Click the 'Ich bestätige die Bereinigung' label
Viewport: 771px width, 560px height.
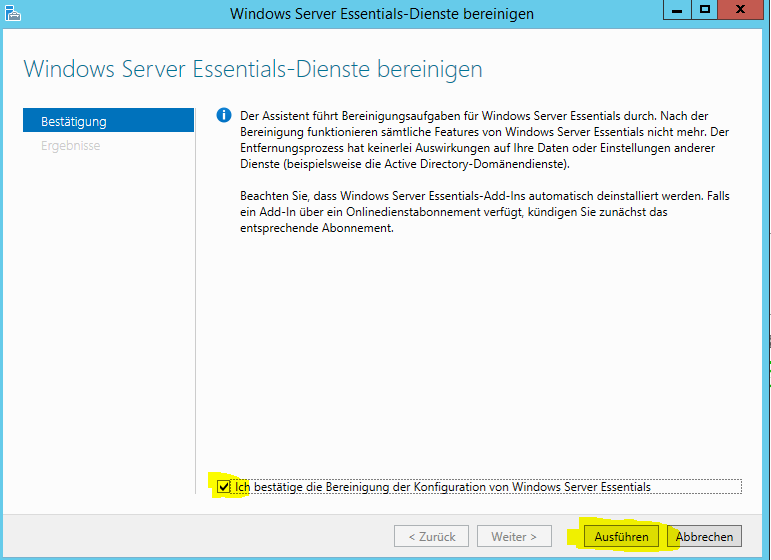pos(442,487)
